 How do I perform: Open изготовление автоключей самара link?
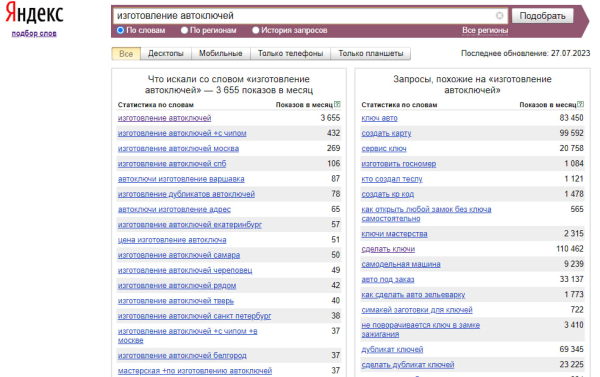point(179,255)
